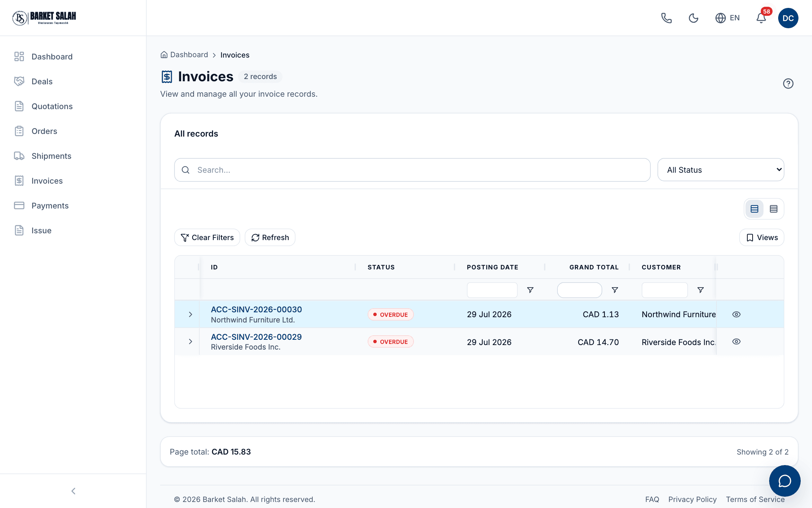View Riverside Foods invoice via eye icon

click(736, 341)
